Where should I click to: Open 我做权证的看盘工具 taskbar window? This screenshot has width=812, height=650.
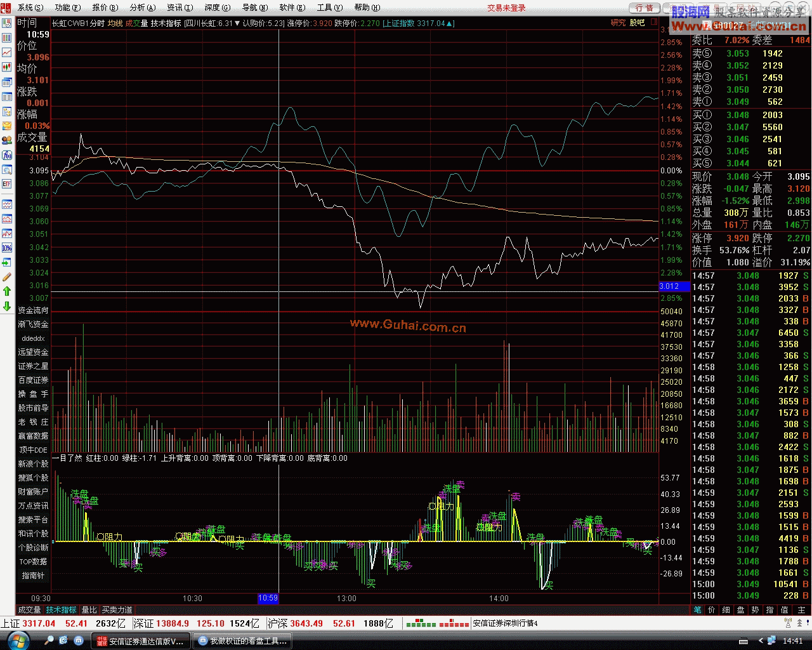point(242,641)
